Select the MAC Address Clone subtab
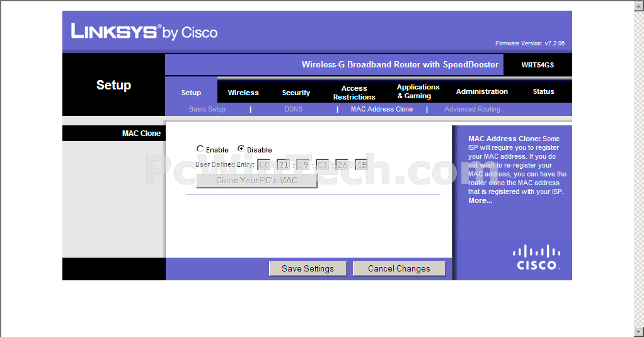This screenshot has height=337, width=644. pyautogui.click(x=382, y=109)
